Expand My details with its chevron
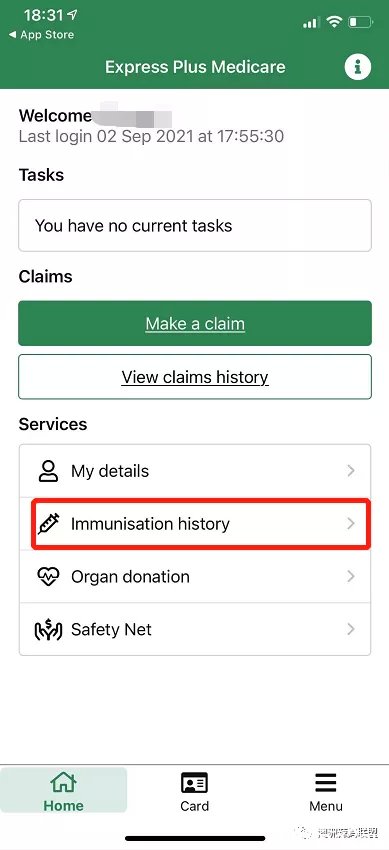Screen dimensions: 389x850 351,471
